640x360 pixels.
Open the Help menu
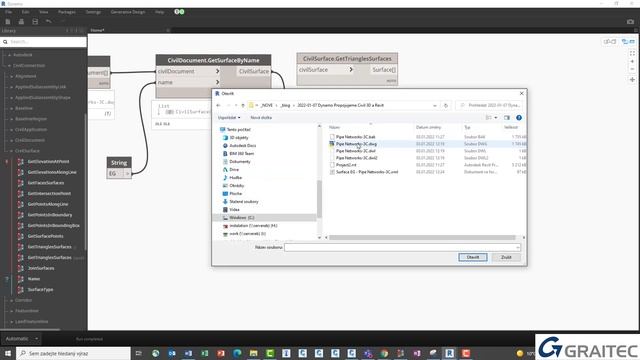(x=159, y=12)
